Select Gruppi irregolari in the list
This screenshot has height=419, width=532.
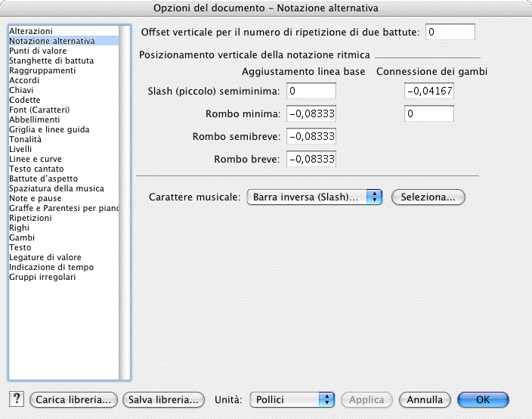pos(42,277)
